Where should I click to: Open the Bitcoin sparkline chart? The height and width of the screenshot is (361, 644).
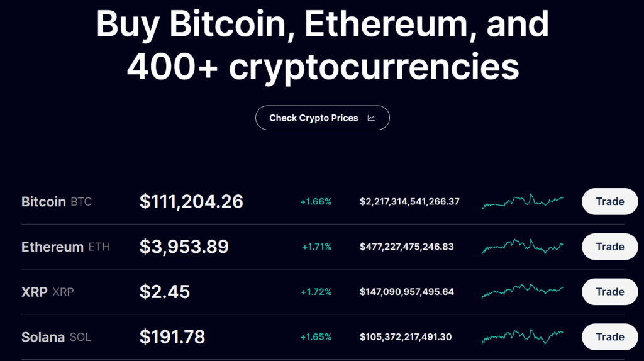(523, 201)
